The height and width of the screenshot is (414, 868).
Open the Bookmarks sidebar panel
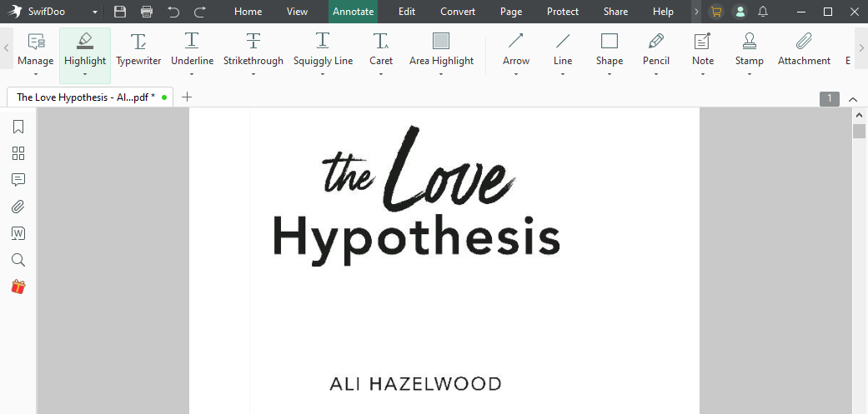(x=18, y=127)
